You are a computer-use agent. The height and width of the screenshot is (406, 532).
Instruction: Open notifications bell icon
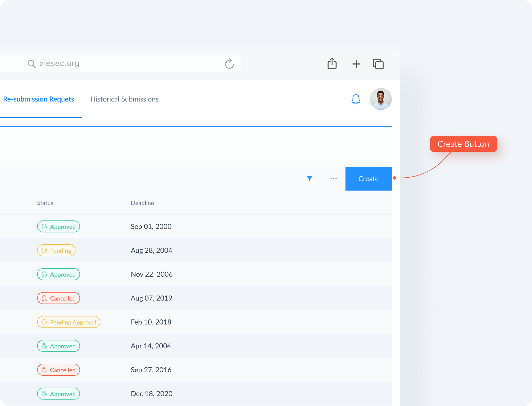pyautogui.click(x=356, y=99)
